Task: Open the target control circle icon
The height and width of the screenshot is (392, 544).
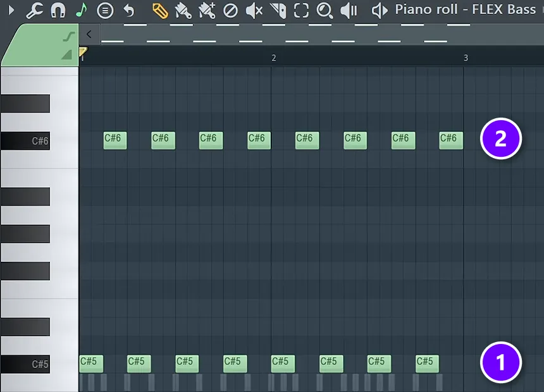Action: pos(105,10)
